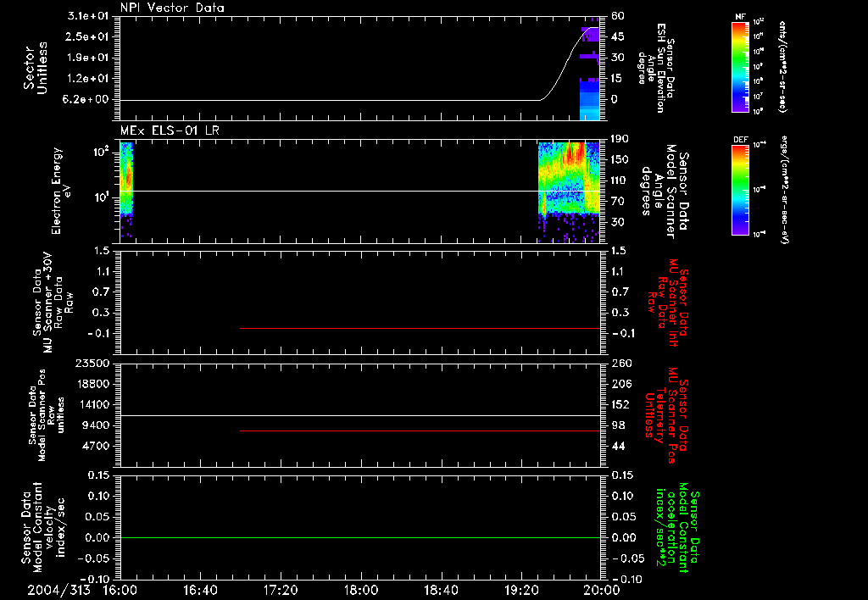Click the 'Sector Unitless' axis label
The image size is (868, 600).
pyautogui.click(x=36, y=68)
